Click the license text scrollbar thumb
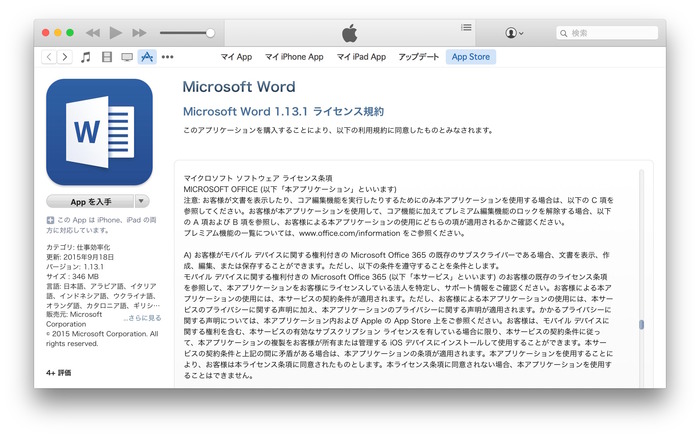This screenshot has width=700, height=437. pyautogui.click(x=642, y=325)
